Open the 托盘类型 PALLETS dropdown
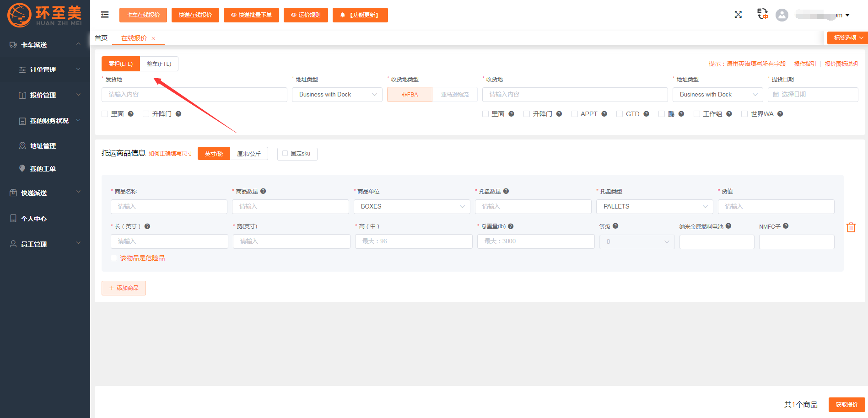This screenshot has height=418, width=868. pos(654,207)
